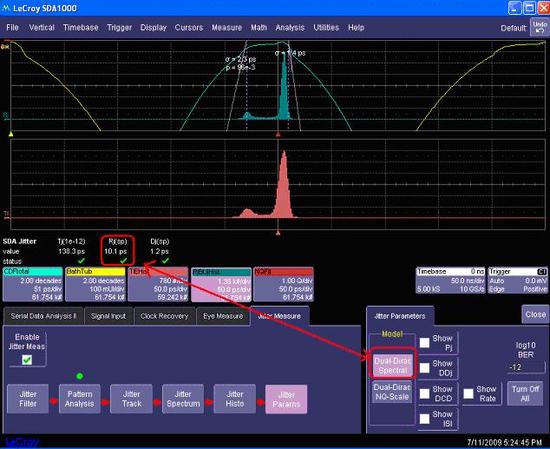Open the Jitter Filter block

(x=28, y=399)
